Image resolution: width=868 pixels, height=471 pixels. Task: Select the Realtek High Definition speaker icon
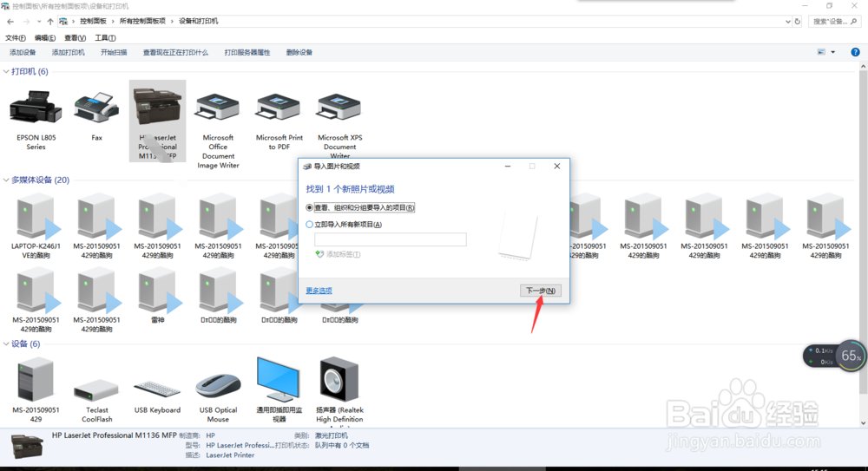click(339, 379)
